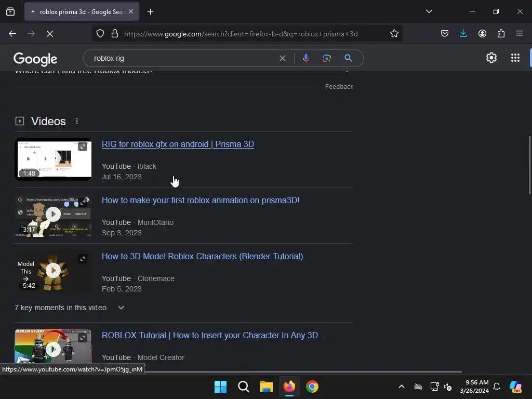Open the Firefox tab list overview icon

(x=10, y=11)
